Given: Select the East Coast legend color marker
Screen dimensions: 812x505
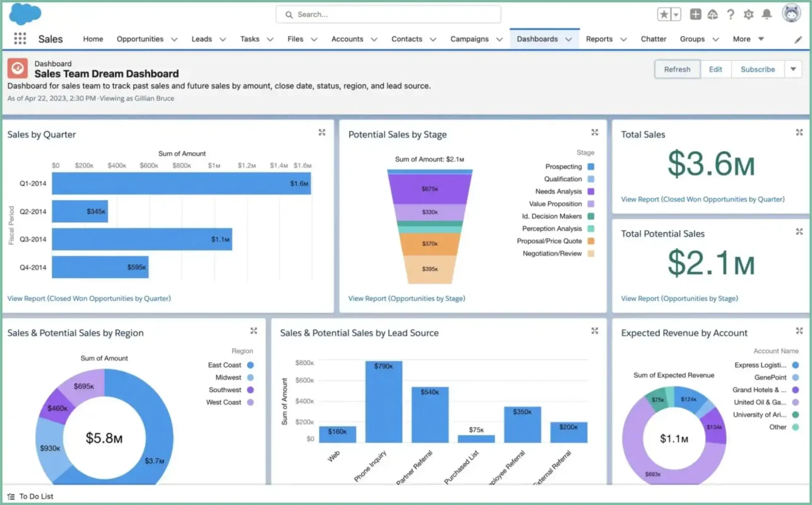Looking at the screenshot, I should [251, 364].
